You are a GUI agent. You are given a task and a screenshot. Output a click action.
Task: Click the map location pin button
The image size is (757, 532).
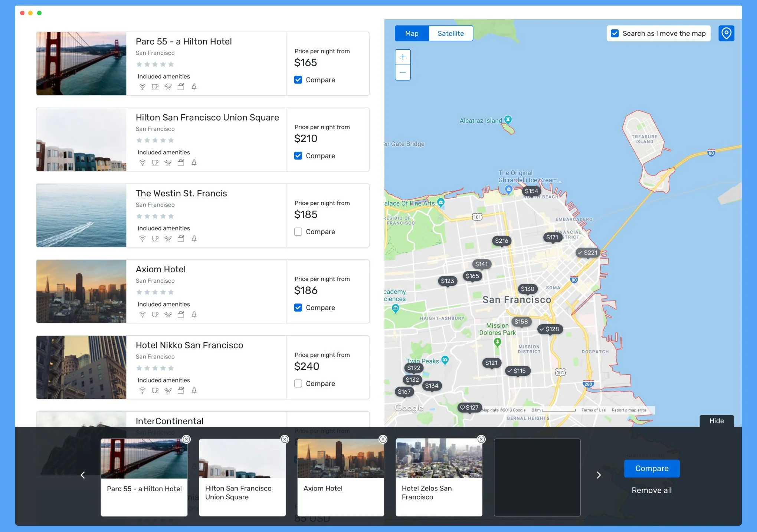(726, 33)
